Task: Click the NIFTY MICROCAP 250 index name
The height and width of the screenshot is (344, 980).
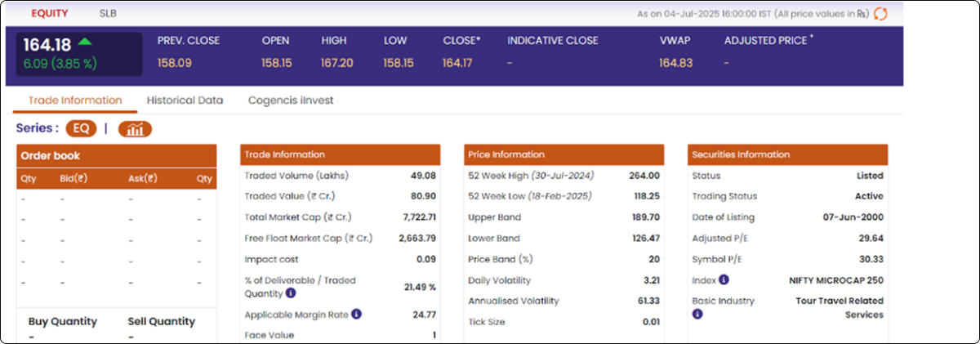Action: tap(836, 280)
